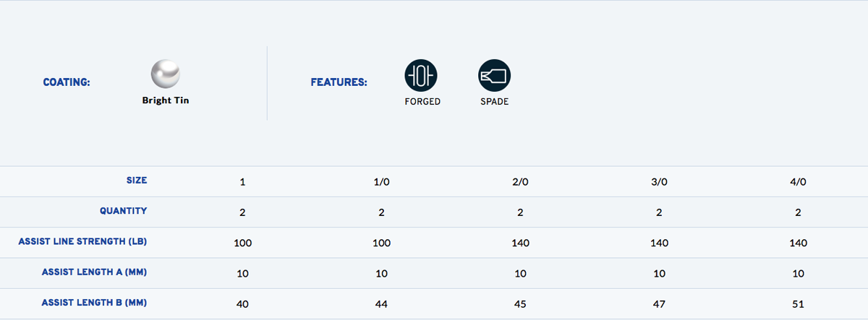The image size is (868, 320).
Task: Select the Bright Tin coating sphere
Action: (166, 74)
